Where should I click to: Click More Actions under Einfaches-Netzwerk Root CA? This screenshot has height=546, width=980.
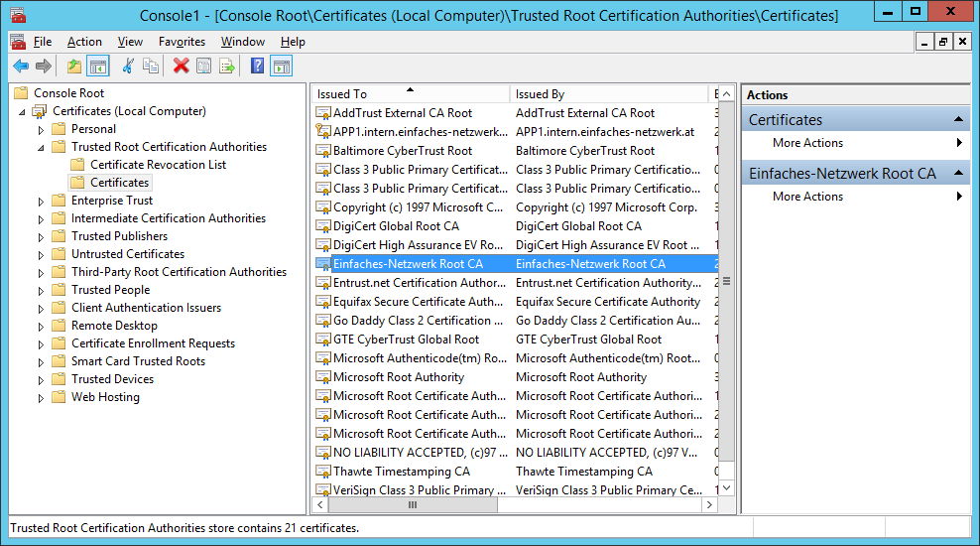(807, 197)
